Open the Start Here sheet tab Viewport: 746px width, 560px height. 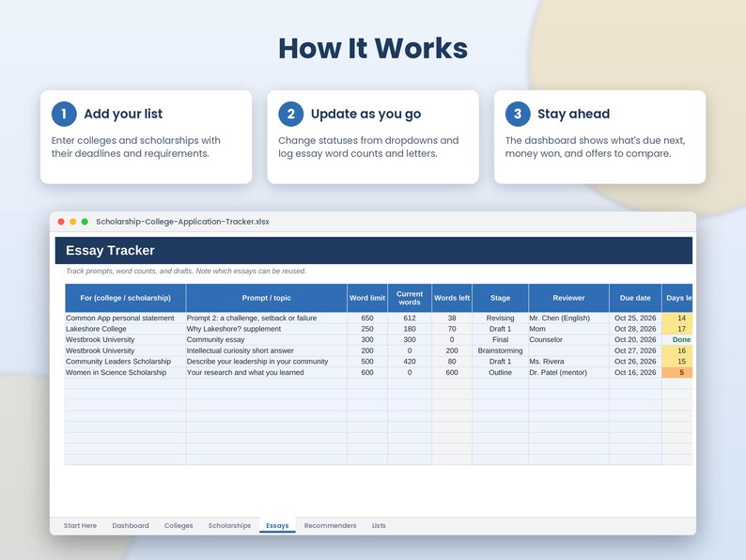pos(80,525)
